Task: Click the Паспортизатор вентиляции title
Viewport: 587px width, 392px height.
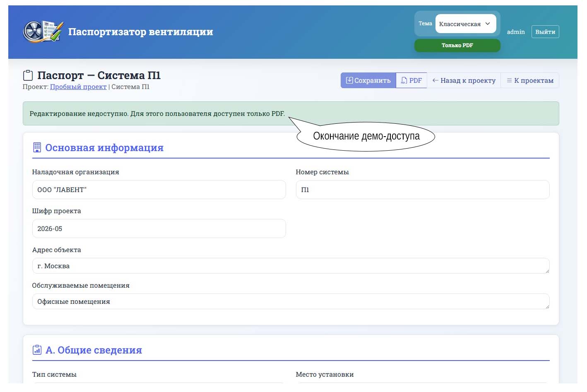Action: point(141,32)
